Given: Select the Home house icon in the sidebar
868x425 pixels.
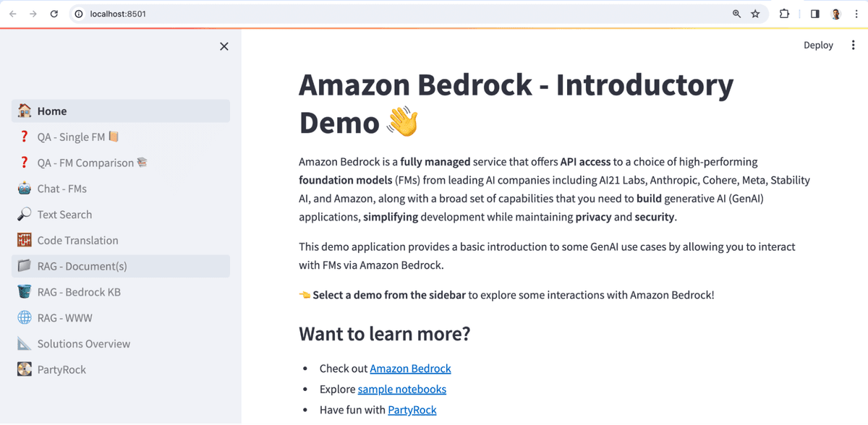Looking at the screenshot, I should point(24,111).
